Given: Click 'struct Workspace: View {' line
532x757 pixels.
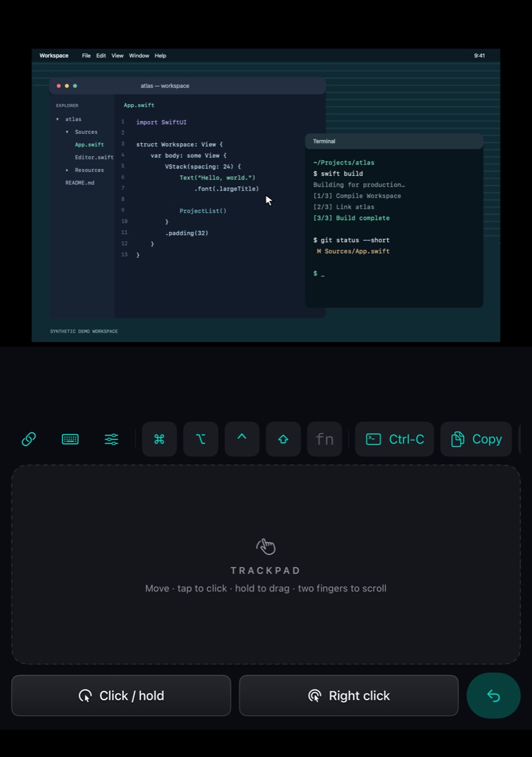Looking at the screenshot, I should tap(180, 144).
